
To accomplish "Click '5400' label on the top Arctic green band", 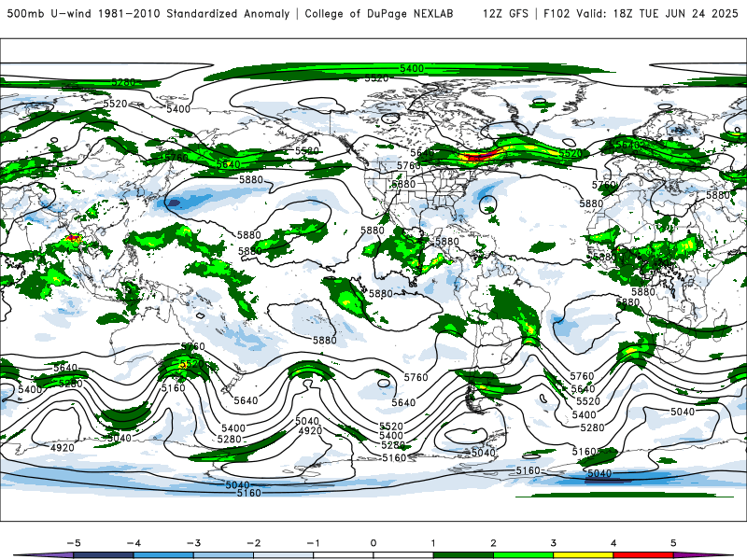I will [412, 68].
